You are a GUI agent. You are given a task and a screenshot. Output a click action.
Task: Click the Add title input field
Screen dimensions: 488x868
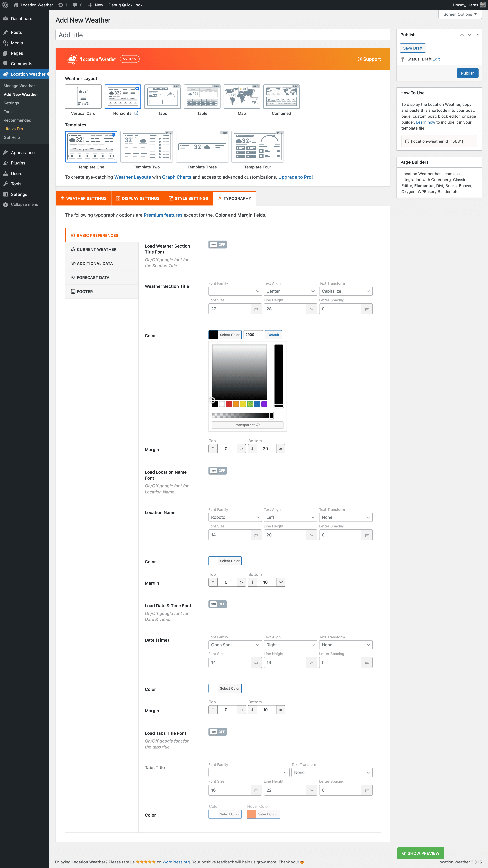(x=222, y=35)
